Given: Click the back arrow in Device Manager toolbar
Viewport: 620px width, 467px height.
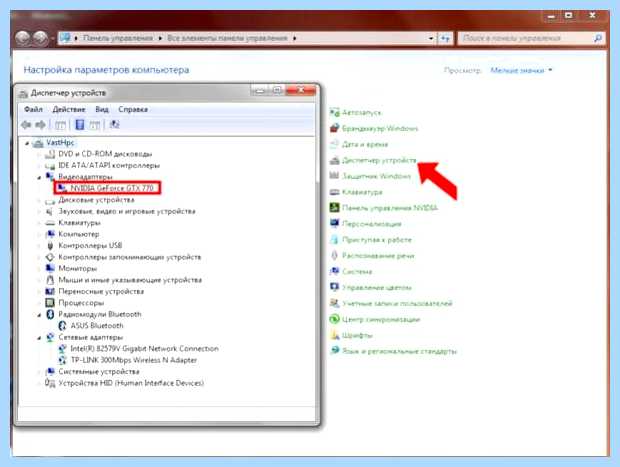Looking at the screenshot, I should [26, 125].
